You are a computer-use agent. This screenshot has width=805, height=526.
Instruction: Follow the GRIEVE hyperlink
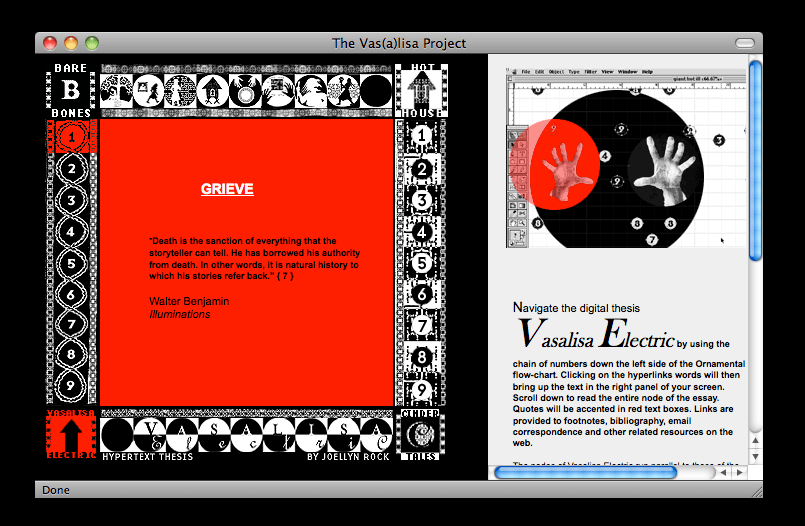pyautogui.click(x=227, y=189)
